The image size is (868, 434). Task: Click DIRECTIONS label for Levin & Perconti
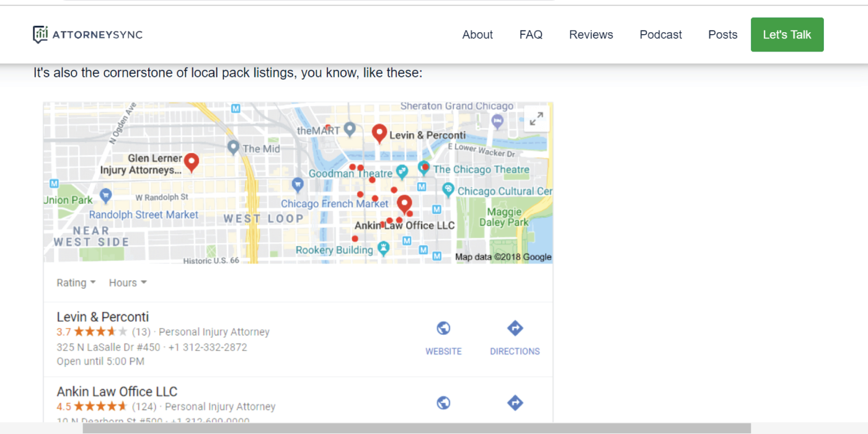515,351
